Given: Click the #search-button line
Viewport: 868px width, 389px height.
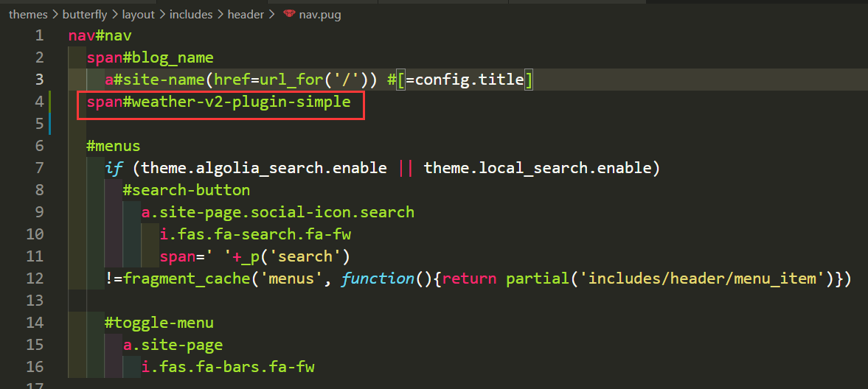Looking at the screenshot, I should tap(187, 190).
